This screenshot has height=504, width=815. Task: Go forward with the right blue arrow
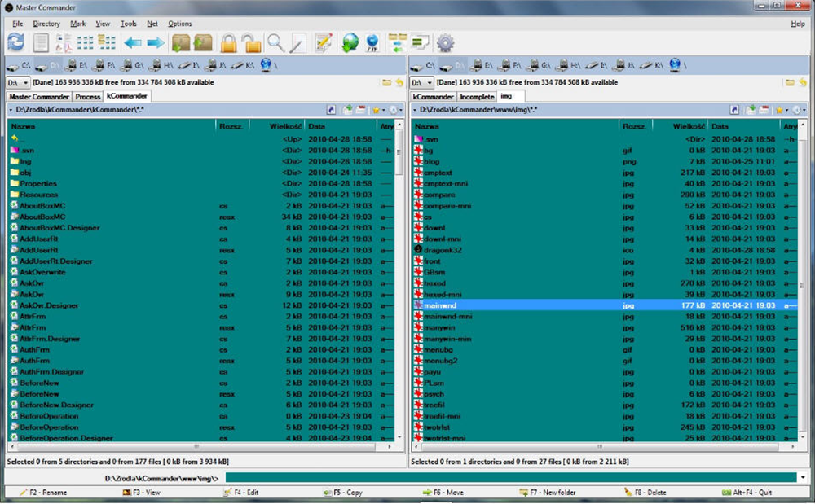point(156,42)
